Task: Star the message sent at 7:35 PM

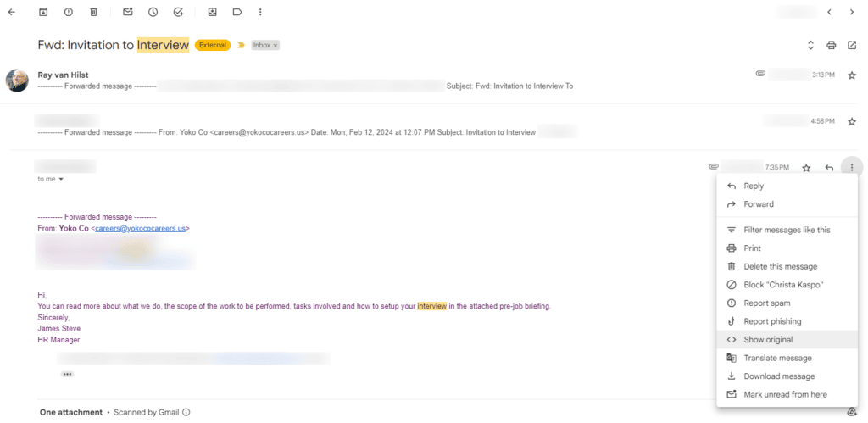Action: pos(806,168)
